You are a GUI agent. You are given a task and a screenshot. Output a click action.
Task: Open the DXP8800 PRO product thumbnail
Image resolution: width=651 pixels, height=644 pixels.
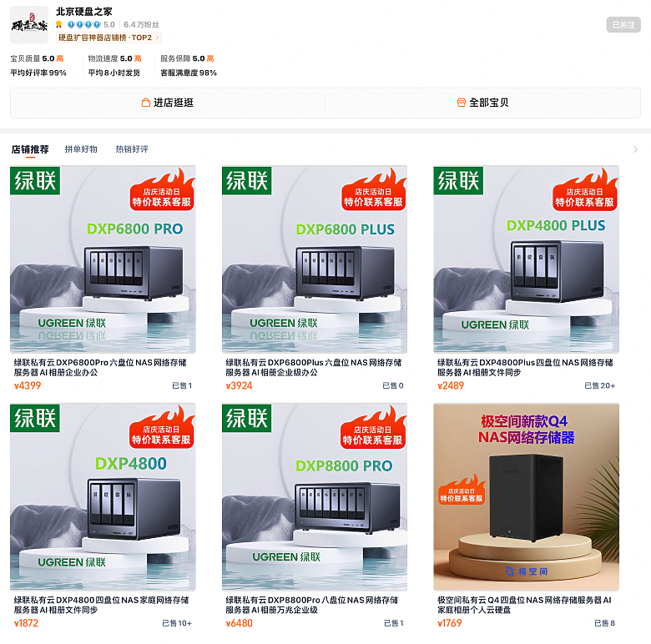[315, 496]
